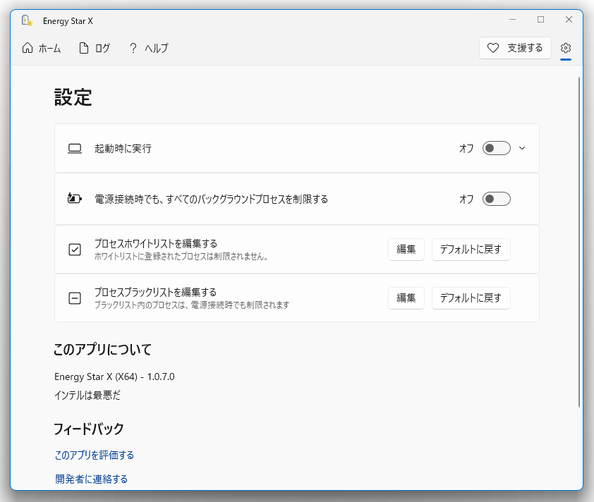Click デフォルトに戻す for the blacklist
Screen dimensions: 594x502
coord(471,298)
